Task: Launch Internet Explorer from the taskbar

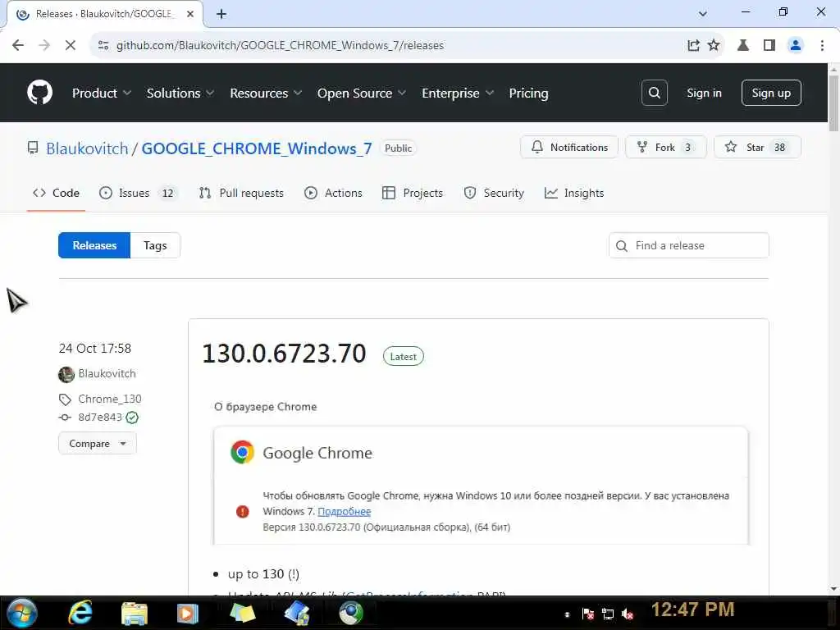Action: (80, 613)
